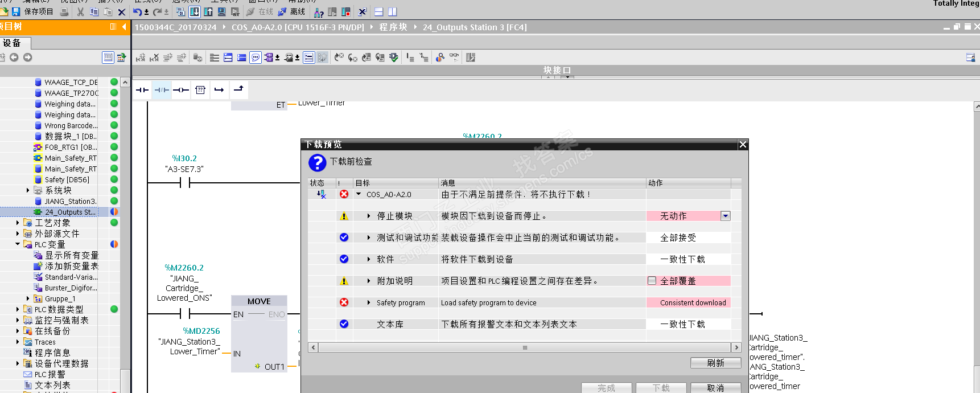This screenshot has height=393, width=980.
Task: Expand the 附加说明 row
Action: coord(369,281)
